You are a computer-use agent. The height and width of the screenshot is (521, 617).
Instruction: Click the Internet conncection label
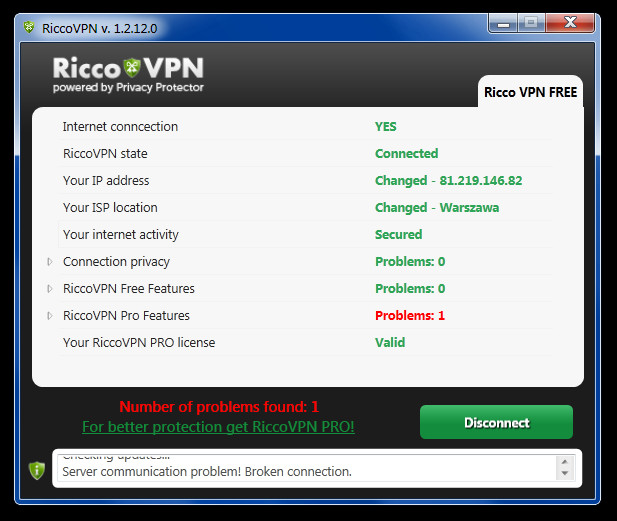[x=120, y=127]
